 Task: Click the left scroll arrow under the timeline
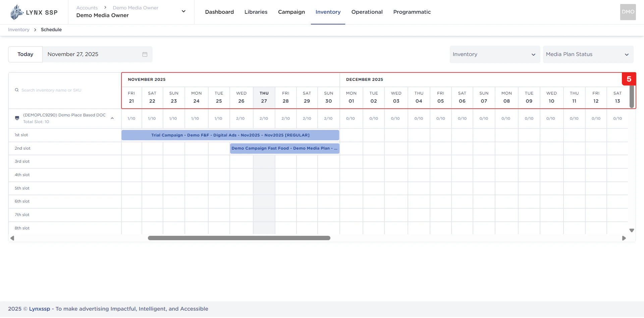[x=12, y=238]
